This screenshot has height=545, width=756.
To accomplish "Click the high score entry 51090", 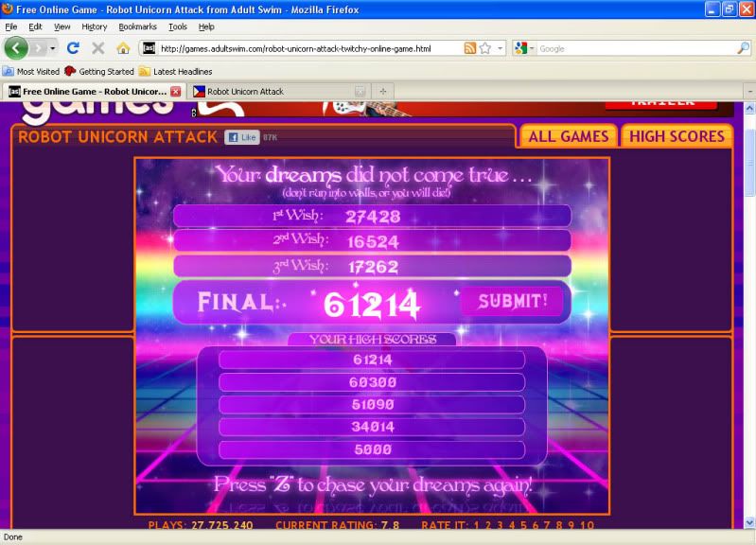I will click(372, 405).
